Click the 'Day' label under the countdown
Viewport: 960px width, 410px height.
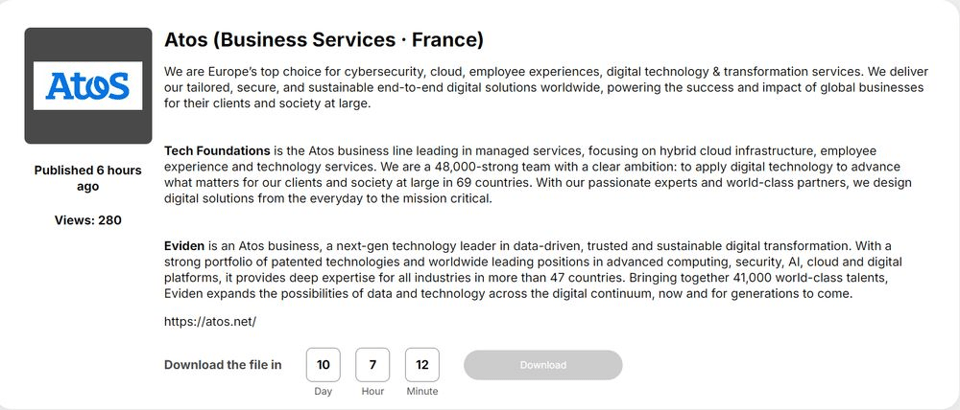[323, 391]
